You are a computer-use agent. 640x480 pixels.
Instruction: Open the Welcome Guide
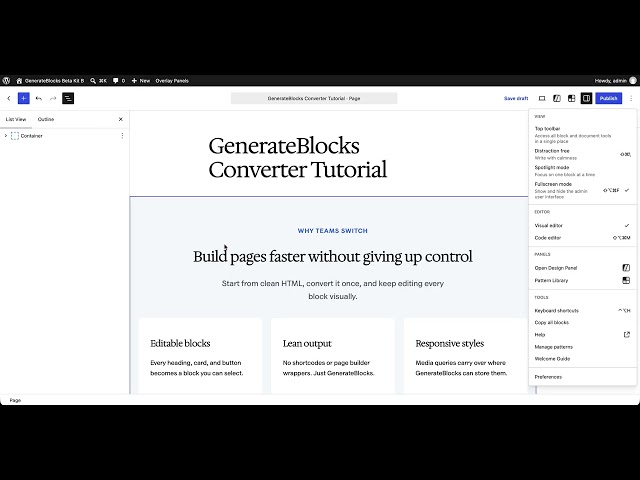(x=582, y=359)
